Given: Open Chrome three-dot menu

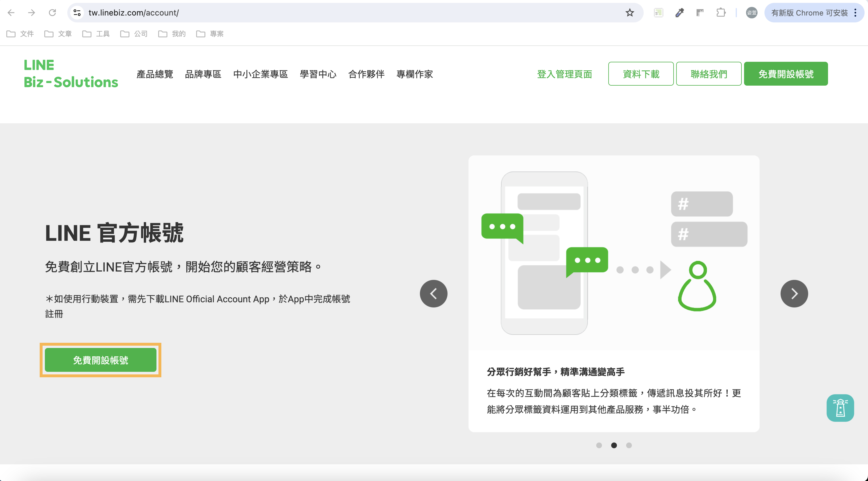Looking at the screenshot, I should point(855,13).
